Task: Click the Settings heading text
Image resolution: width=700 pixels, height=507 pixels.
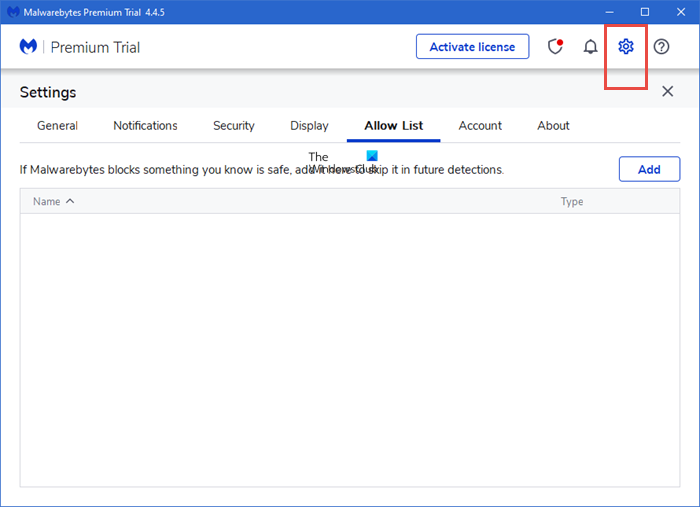Action: click(48, 92)
